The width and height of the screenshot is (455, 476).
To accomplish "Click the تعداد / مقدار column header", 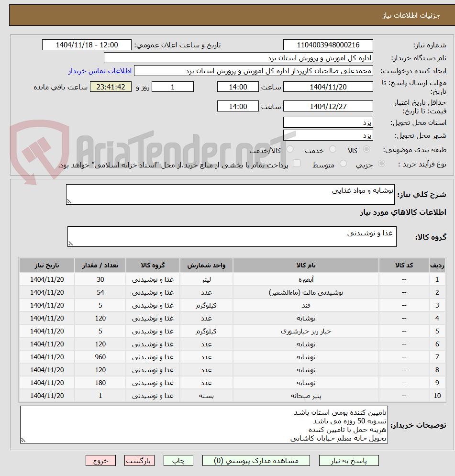I will pos(100,266).
